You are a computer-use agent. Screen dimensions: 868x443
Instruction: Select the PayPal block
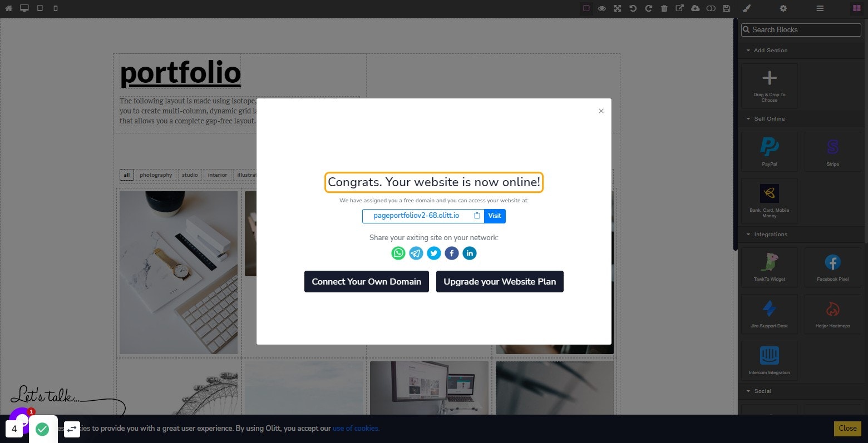pos(770,152)
